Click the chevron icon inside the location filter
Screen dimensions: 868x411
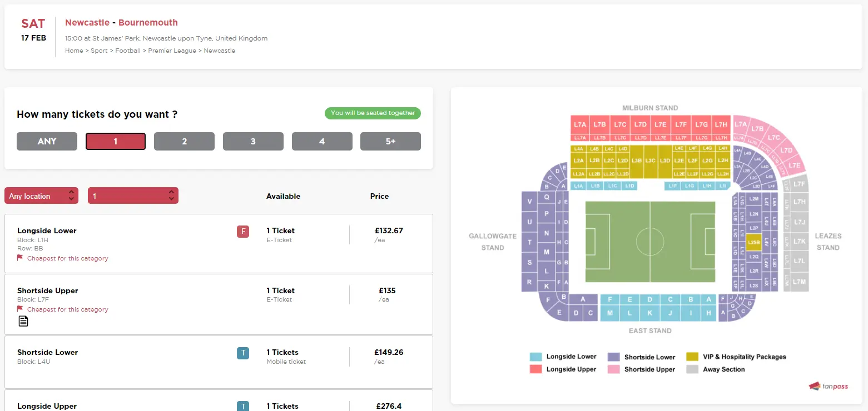pyautogui.click(x=71, y=196)
